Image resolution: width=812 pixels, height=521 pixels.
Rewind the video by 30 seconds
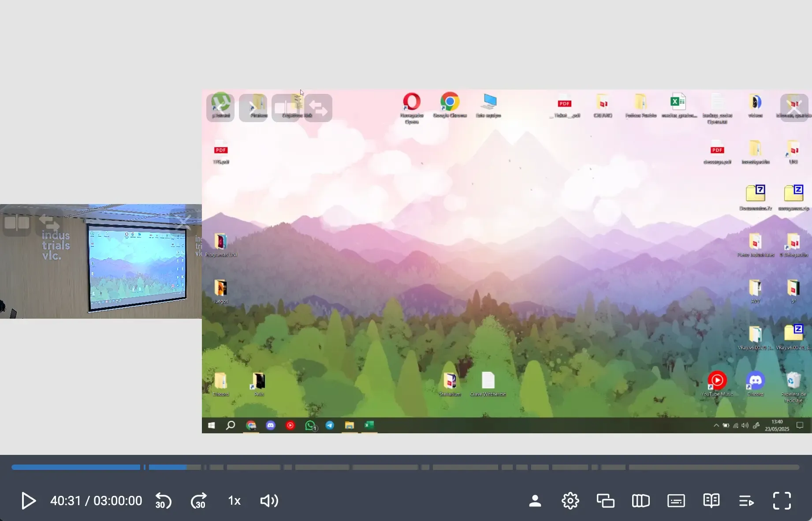163,501
